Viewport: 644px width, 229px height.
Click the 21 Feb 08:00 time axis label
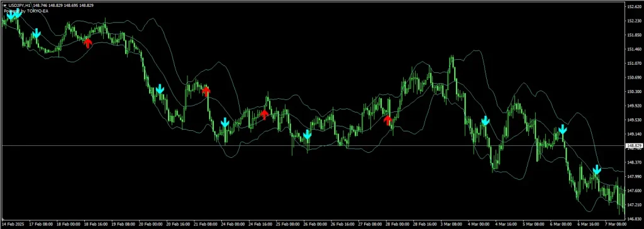tap(206, 225)
